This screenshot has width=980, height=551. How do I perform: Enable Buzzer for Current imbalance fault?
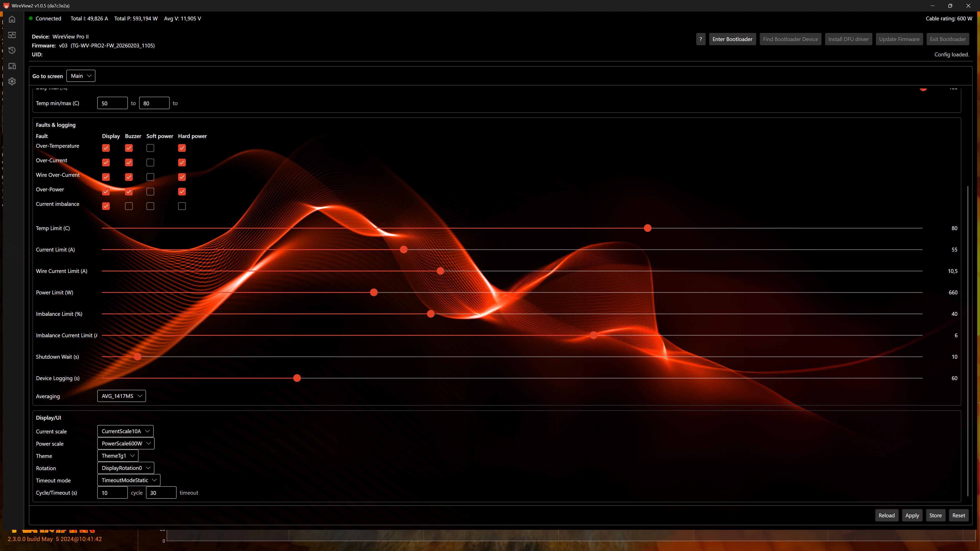coord(129,206)
